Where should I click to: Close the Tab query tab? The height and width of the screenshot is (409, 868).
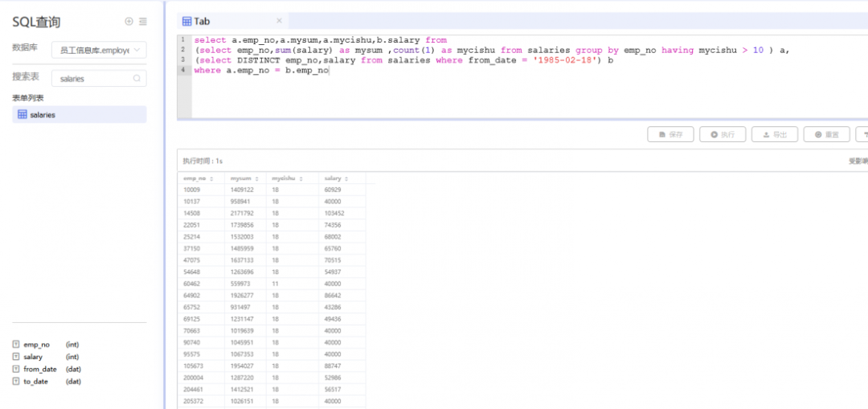coord(279,21)
